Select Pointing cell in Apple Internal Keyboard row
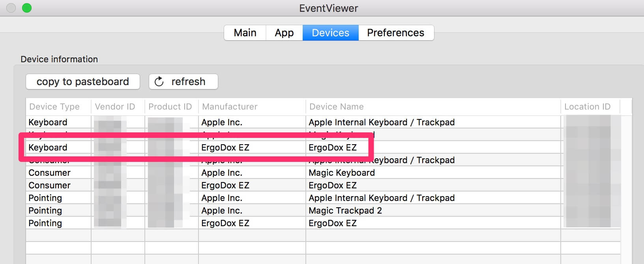This screenshot has width=644, height=264. coord(45,198)
